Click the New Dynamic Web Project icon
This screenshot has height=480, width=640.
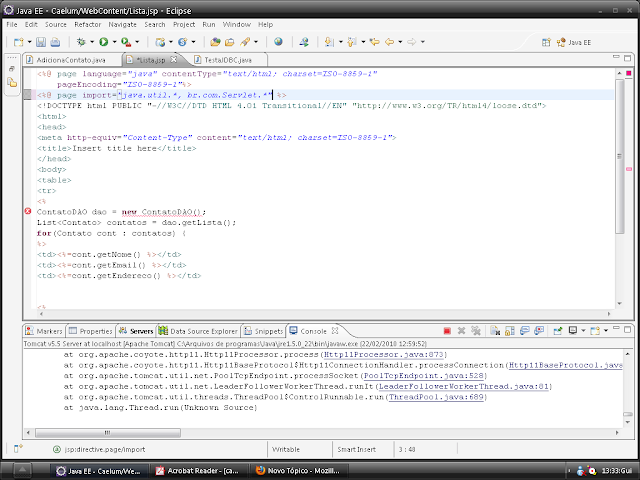tap(160, 42)
